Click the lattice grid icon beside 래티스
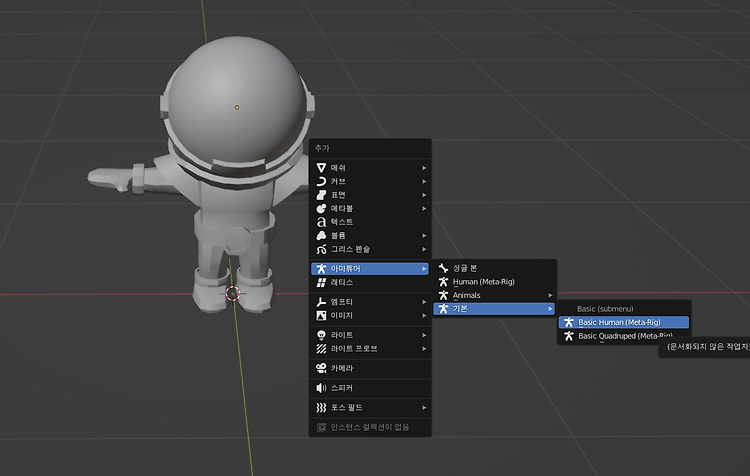The width and height of the screenshot is (750, 476). [x=321, y=283]
